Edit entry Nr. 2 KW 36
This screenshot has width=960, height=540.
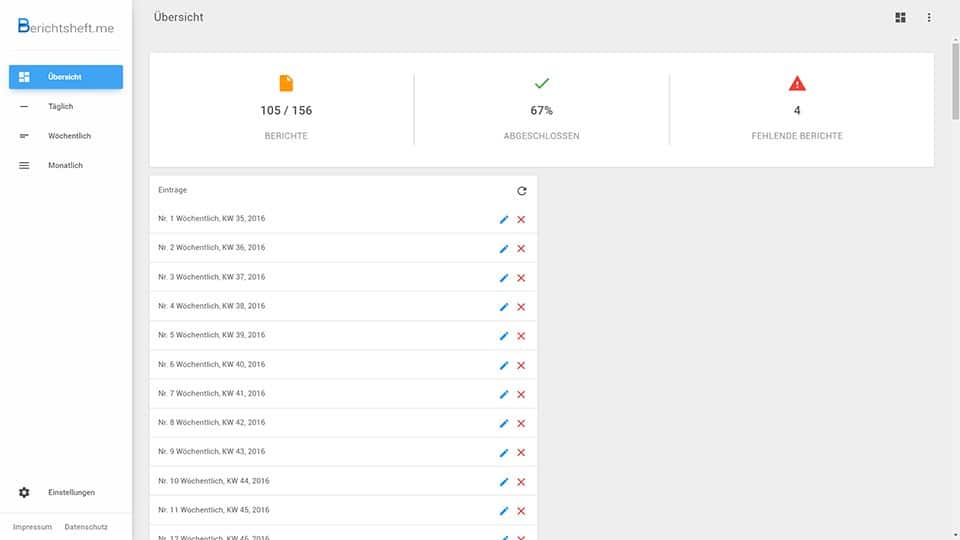tap(504, 249)
